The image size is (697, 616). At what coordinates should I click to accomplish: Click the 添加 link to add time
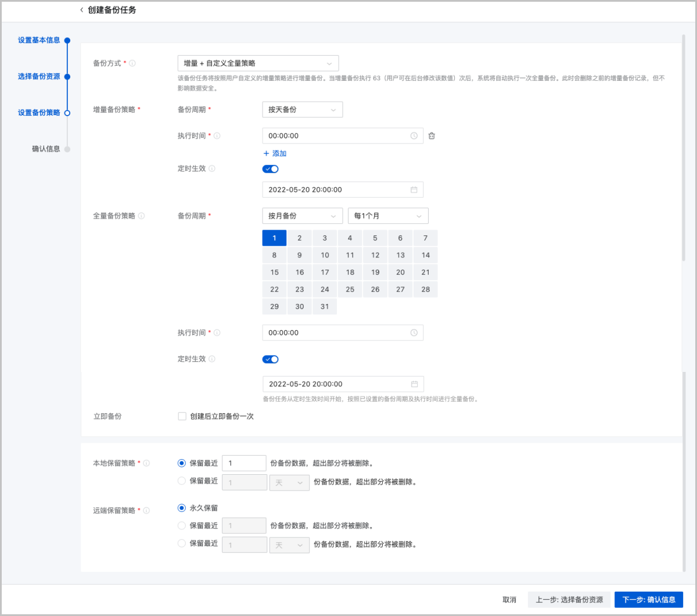(275, 154)
